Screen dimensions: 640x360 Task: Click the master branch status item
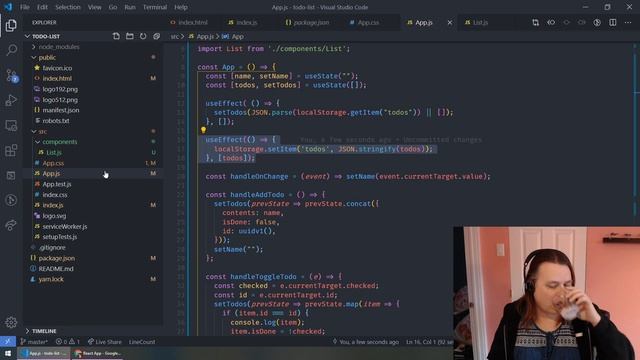click(x=35, y=342)
